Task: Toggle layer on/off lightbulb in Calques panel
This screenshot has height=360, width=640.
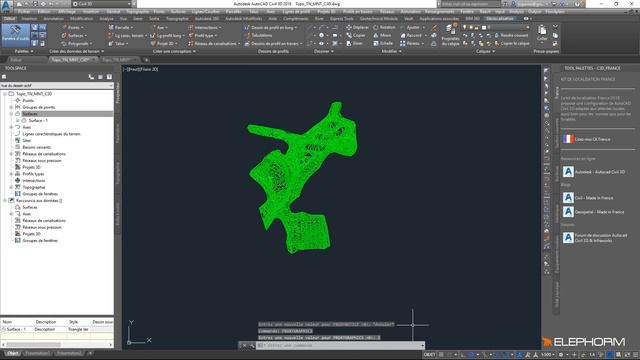Action: tap(464, 27)
